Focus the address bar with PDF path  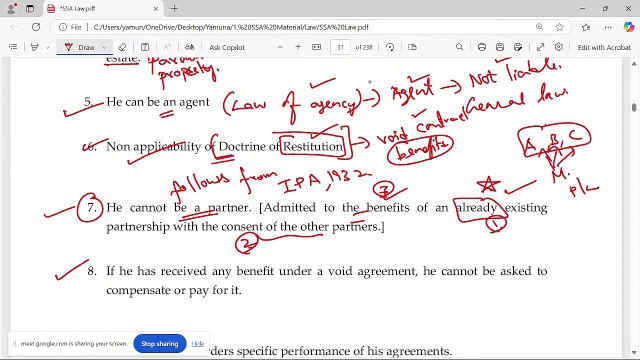[231, 27]
